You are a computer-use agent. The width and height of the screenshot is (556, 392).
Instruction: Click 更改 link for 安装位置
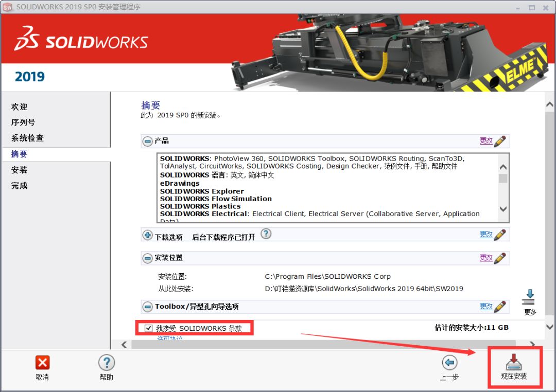click(x=486, y=258)
